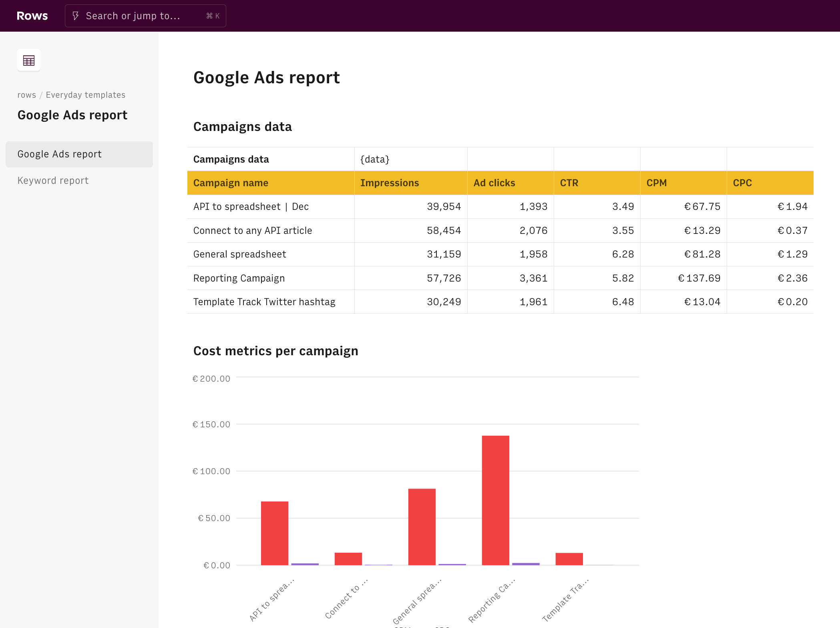The height and width of the screenshot is (628, 840).
Task: Click the lightning search icon
Action: 76,16
